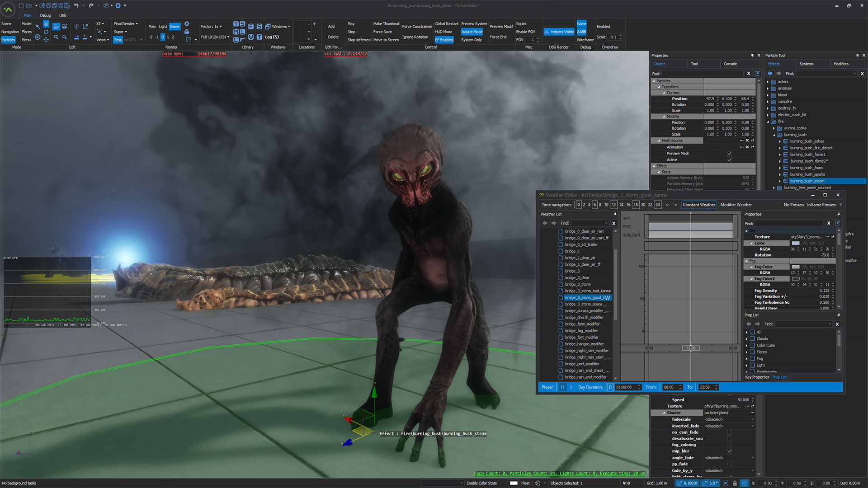Click the open folder icon
868x488 pixels.
29,5
